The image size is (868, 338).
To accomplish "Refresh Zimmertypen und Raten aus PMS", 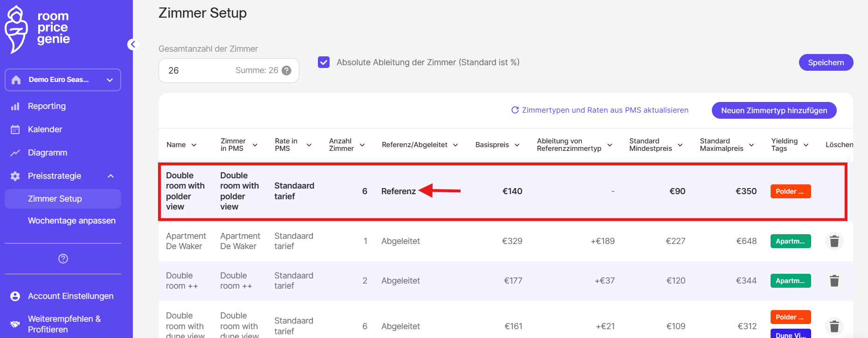I will click(x=599, y=110).
